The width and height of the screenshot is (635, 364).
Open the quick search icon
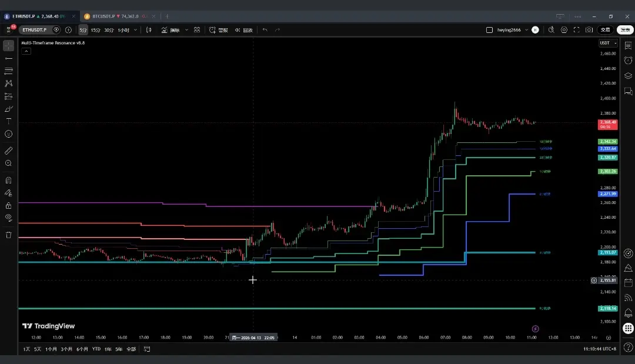click(x=551, y=30)
